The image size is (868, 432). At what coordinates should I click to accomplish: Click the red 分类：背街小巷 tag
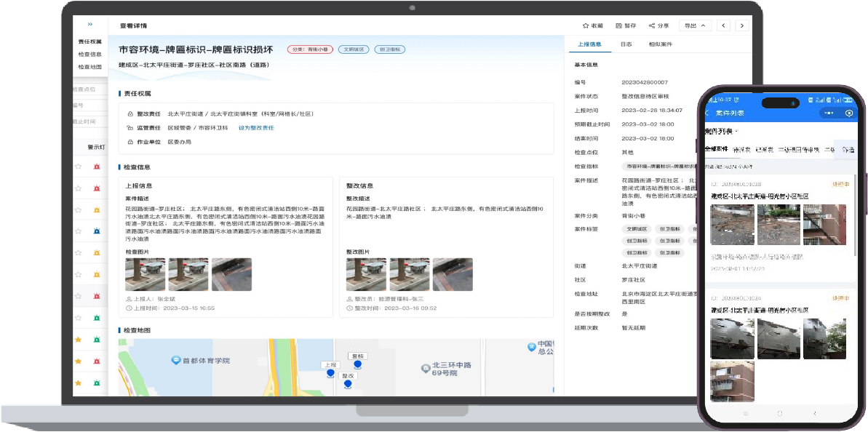click(310, 49)
